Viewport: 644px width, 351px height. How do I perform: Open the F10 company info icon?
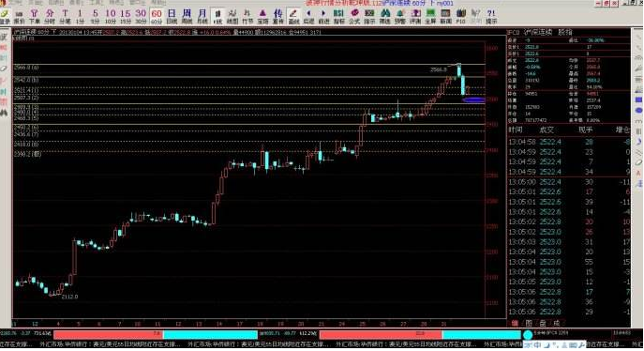[461, 17]
